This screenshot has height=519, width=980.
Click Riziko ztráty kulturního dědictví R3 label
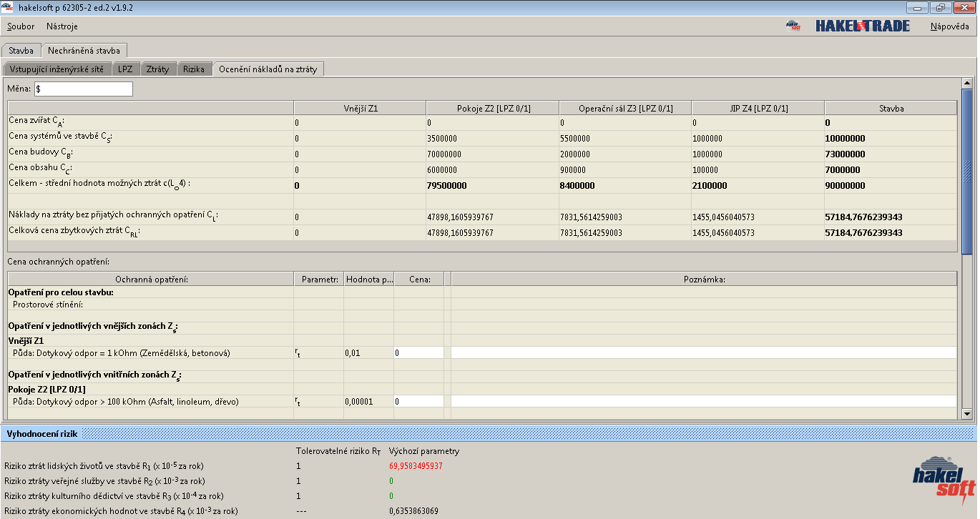[x=114, y=496]
